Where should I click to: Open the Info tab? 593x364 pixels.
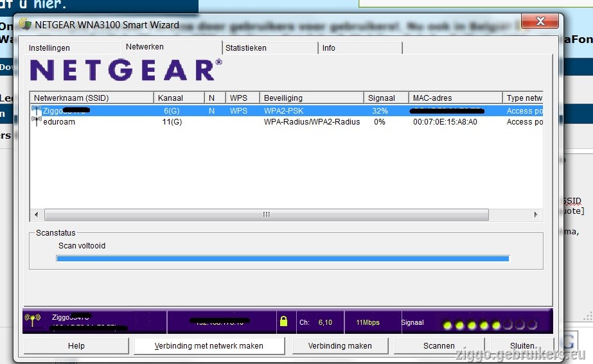[x=360, y=48]
